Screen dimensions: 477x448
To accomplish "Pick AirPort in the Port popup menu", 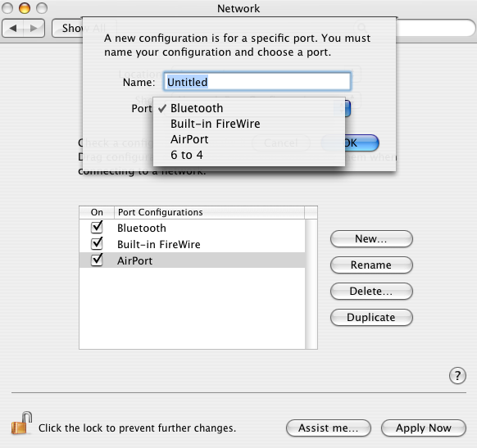I will pos(249,139).
